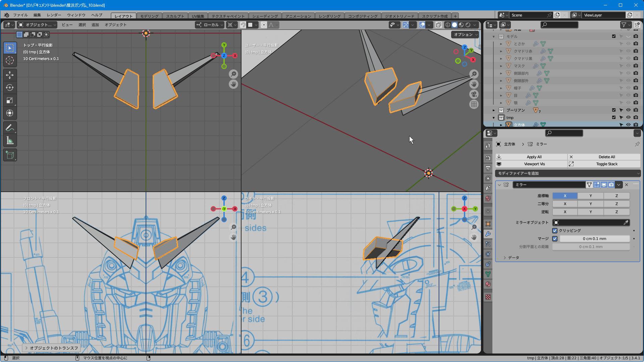Select the Move tool in toolbar

[x=10, y=75]
